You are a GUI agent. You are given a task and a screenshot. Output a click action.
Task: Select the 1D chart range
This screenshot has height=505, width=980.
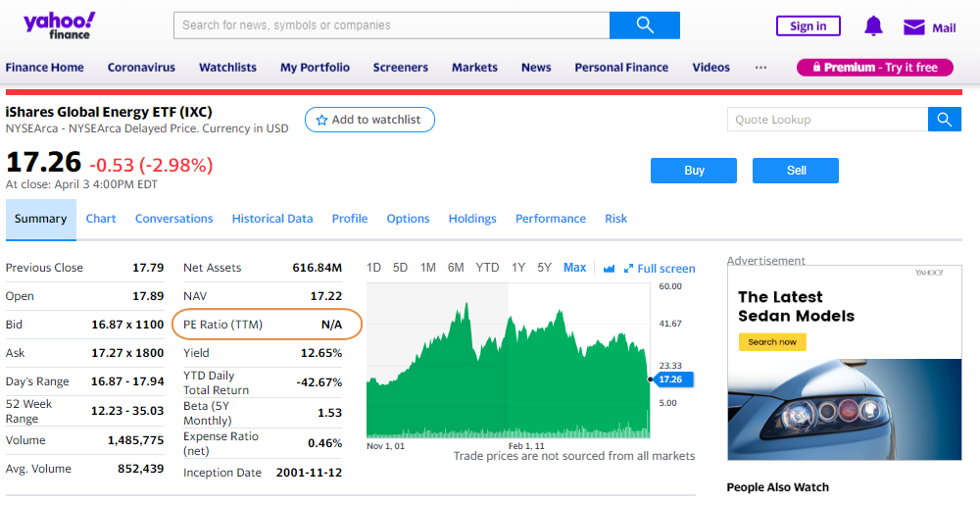click(373, 268)
